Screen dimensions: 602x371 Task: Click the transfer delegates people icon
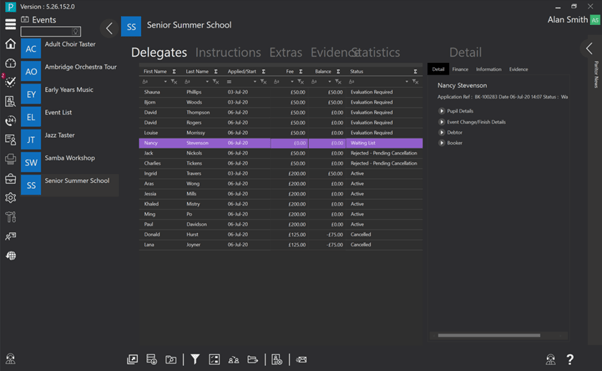click(233, 360)
